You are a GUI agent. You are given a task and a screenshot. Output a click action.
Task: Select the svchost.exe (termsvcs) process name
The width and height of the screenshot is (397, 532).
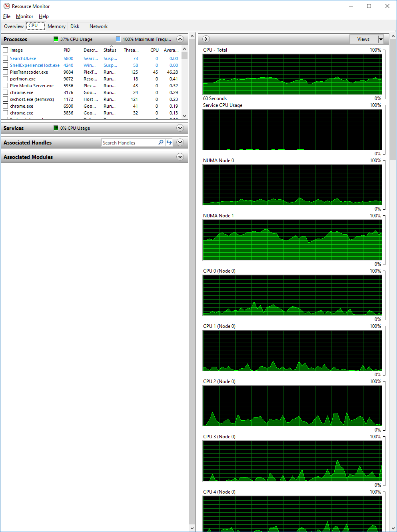tap(32, 99)
